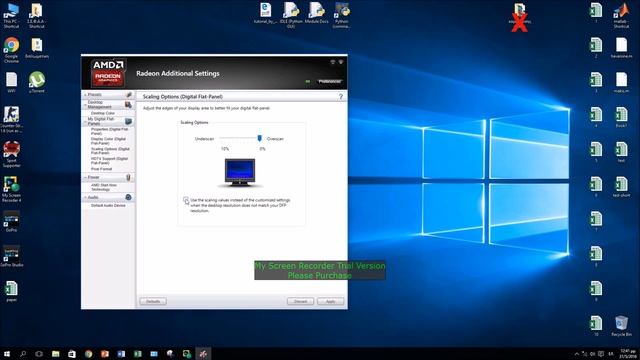Select HDTV Support (Digital Flat-Panel) item
This screenshot has width=640, height=360.
click(109, 160)
